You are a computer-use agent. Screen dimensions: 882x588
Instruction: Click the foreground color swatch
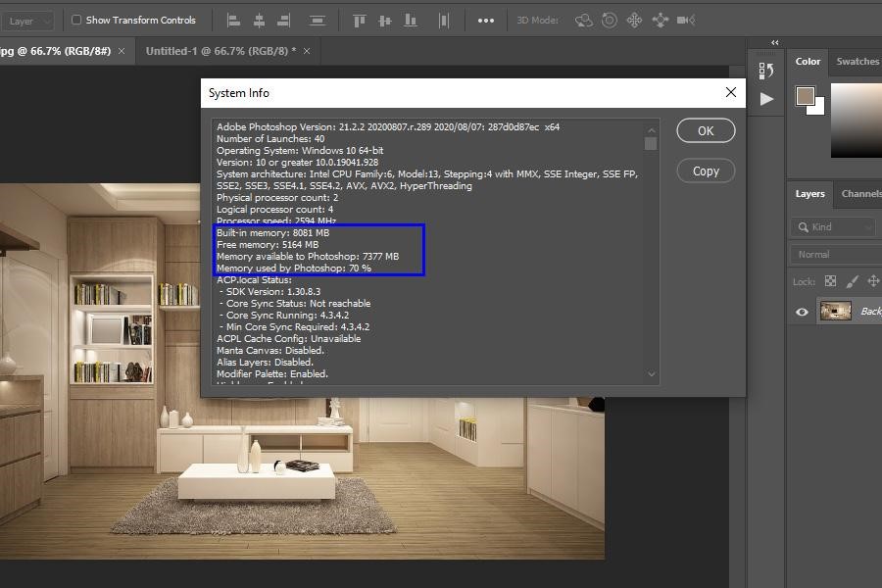point(806,96)
